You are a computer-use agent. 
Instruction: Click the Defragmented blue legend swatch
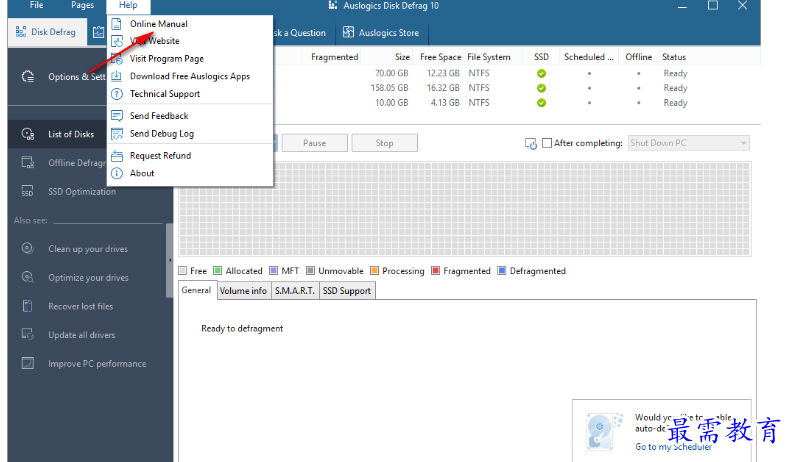click(x=502, y=271)
